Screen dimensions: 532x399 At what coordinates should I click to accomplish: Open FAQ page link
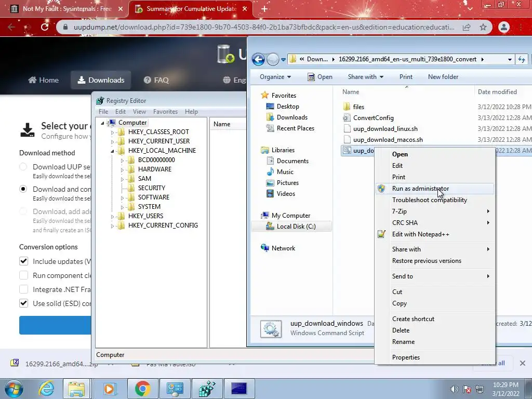pyautogui.click(x=156, y=80)
